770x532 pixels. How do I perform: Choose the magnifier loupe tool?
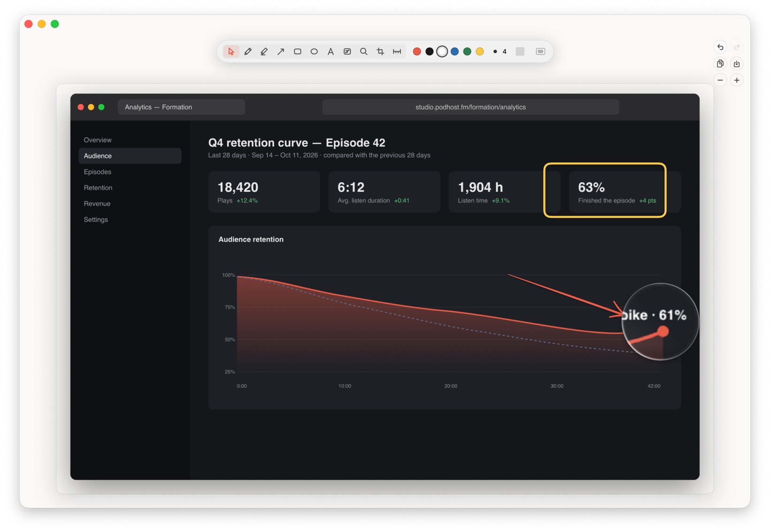[x=364, y=52]
